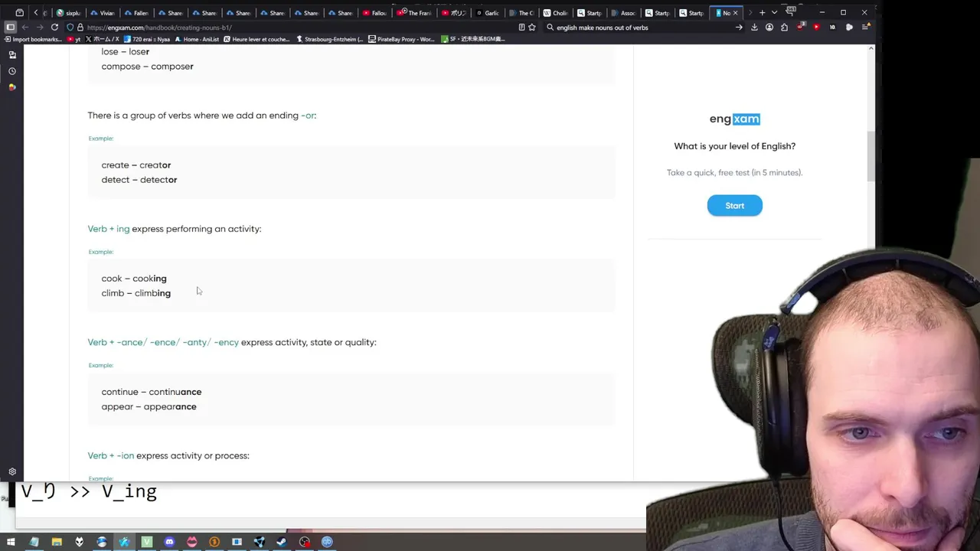Open a new browser tab

click(x=762, y=12)
